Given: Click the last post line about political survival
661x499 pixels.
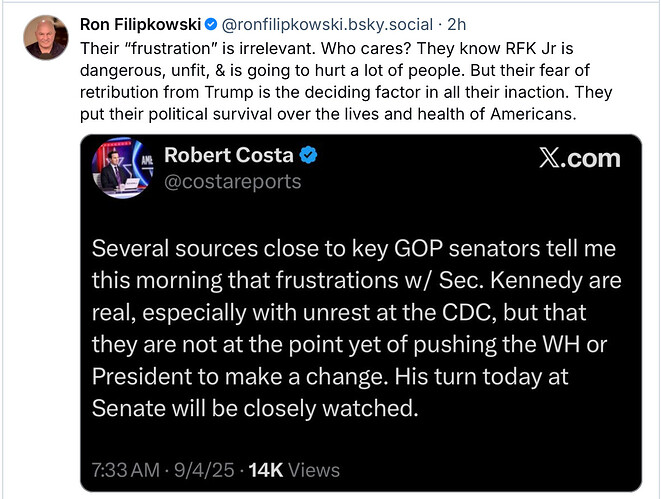Looking at the screenshot, I should pyautogui.click(x=328, y=114).
